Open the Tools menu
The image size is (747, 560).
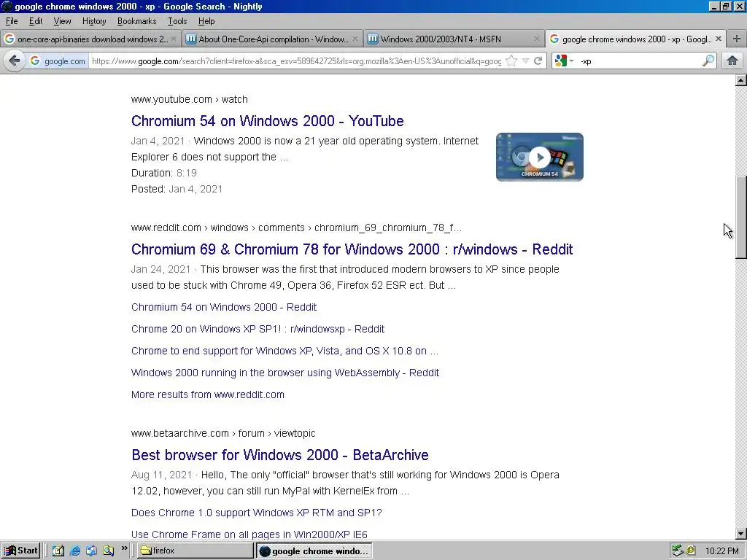tap(177, 21)
